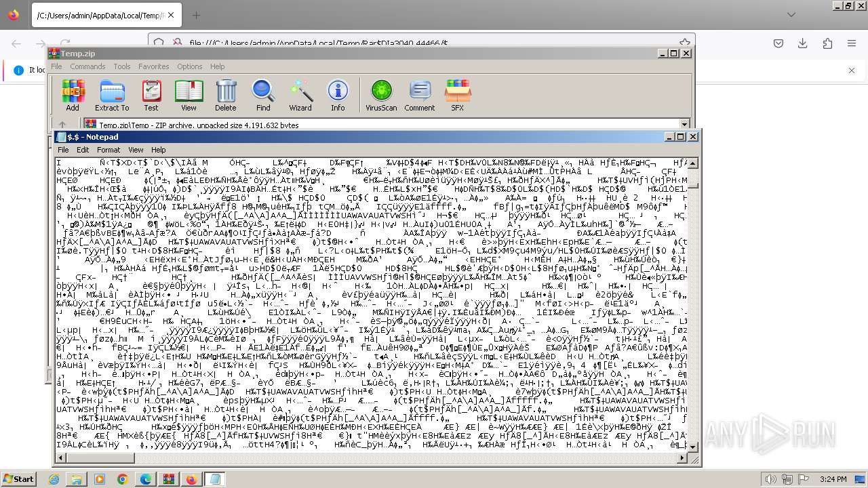Go up one folder level in WinRAR
The image size is (868, 488).
62,125
